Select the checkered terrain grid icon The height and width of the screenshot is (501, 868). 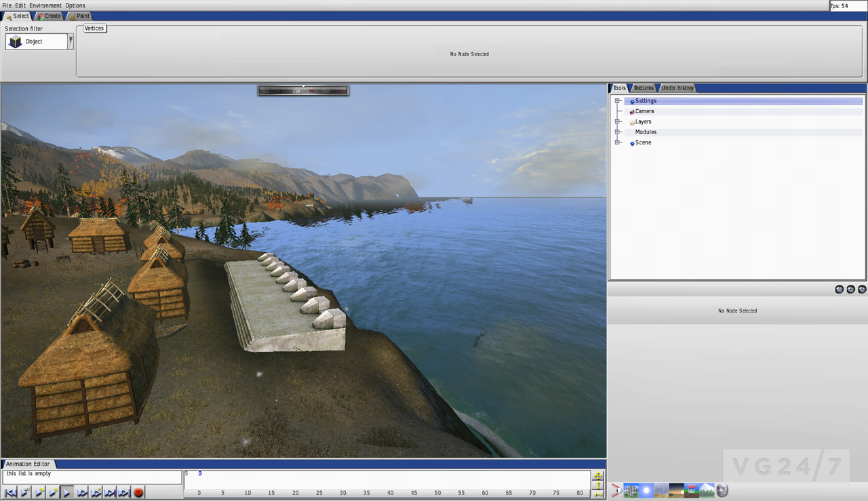click(631, 490)
